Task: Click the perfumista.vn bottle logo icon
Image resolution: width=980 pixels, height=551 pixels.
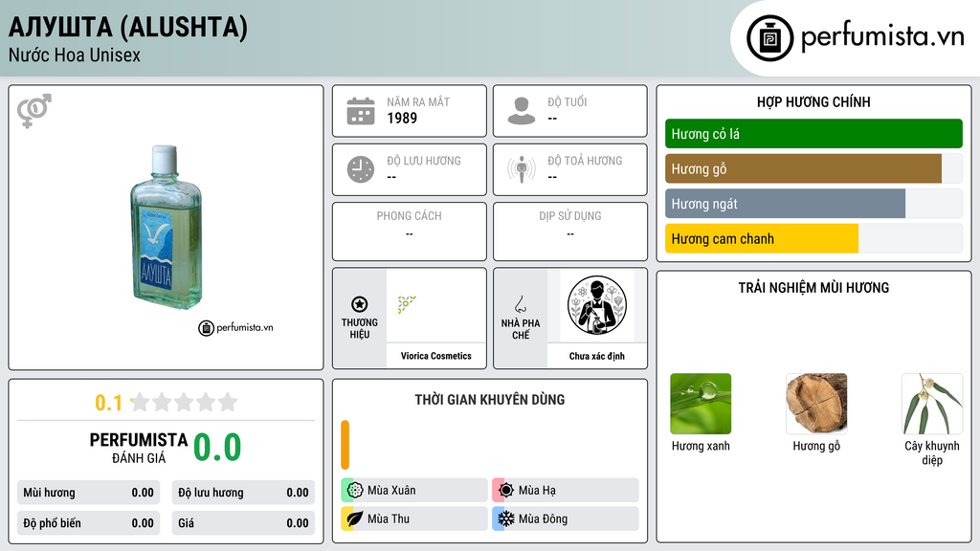Action: [769, 38]
